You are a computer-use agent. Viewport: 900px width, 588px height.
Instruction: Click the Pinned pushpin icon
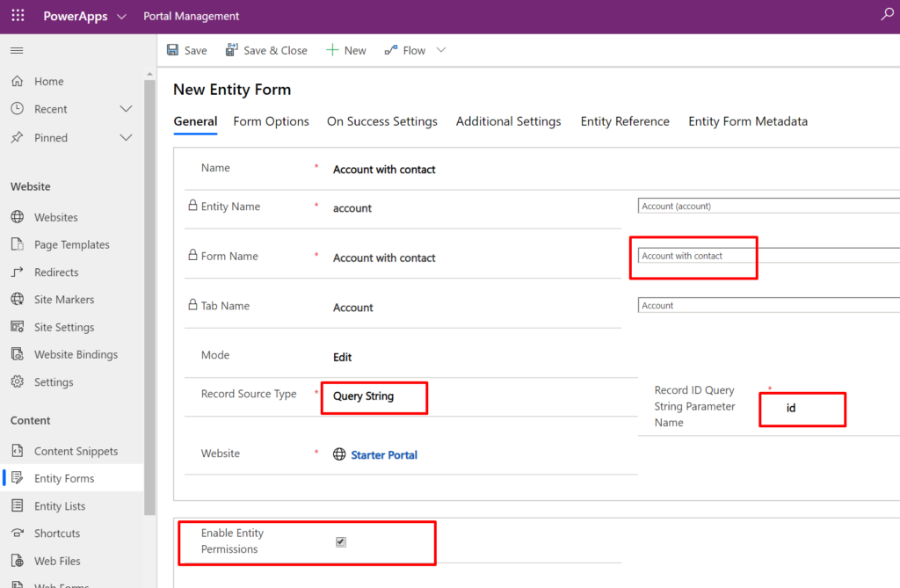tap(18, 137)
